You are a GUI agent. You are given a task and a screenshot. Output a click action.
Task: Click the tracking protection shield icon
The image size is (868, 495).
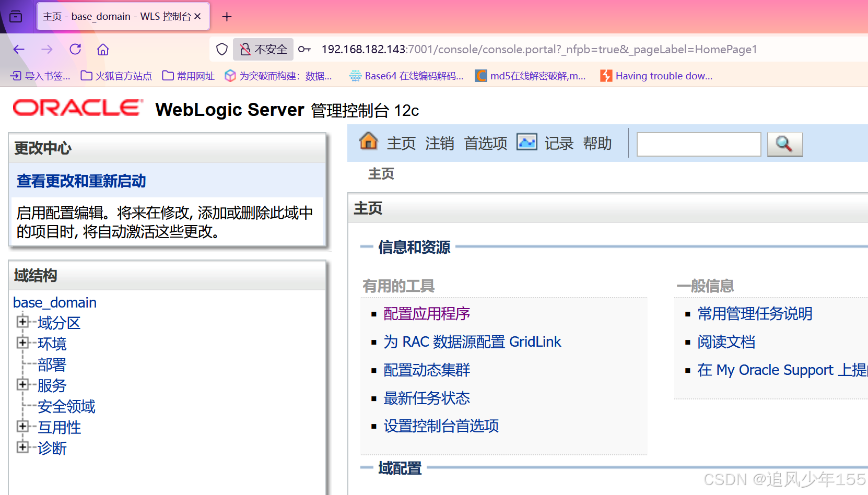coord(222,50)
